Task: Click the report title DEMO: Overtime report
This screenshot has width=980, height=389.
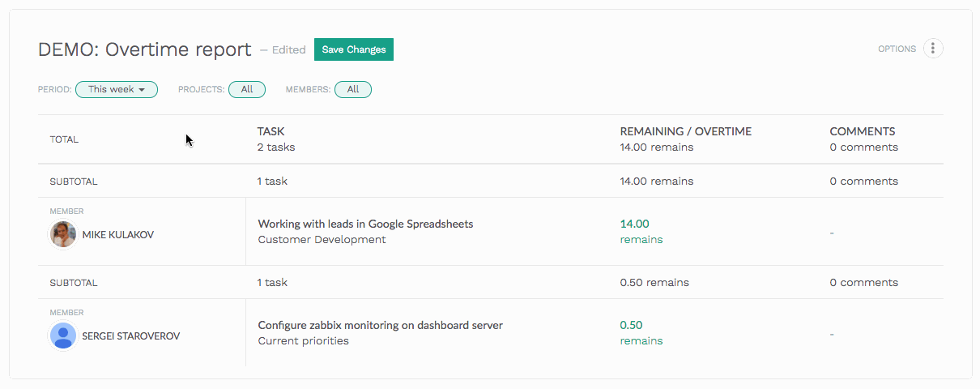Action: [145, 49]
